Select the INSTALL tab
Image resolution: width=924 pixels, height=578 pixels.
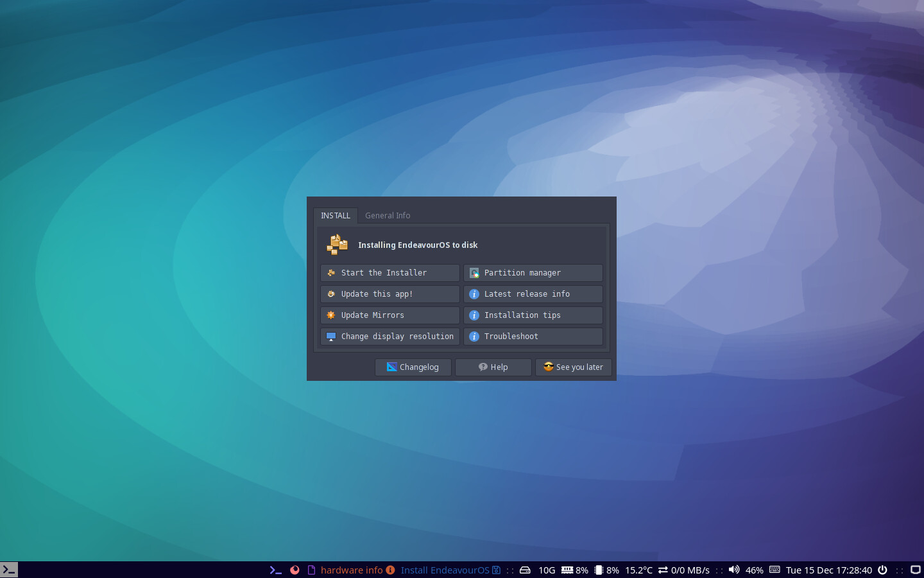click(335, 215)
